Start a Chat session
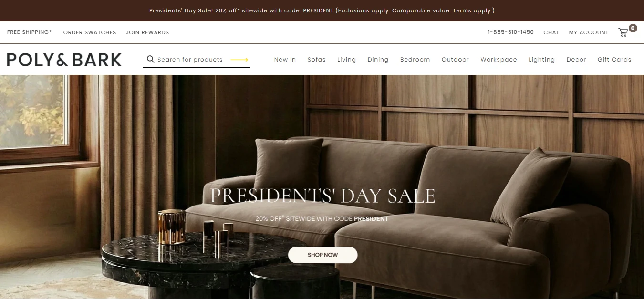644x299 pixels. click(551, 32)
